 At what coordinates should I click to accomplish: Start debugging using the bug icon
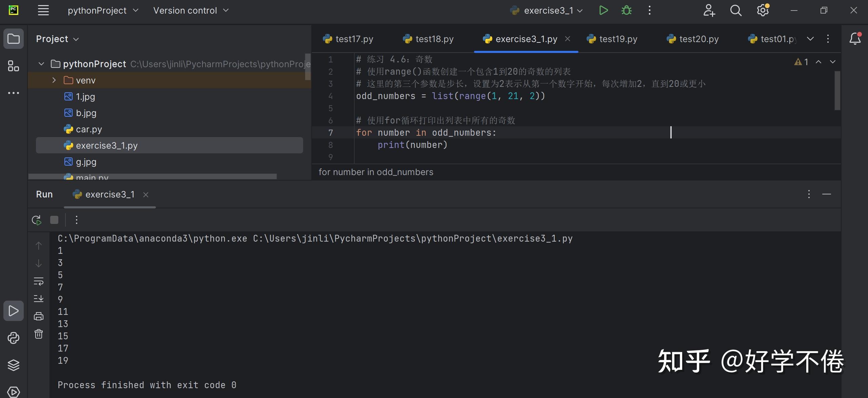coord(626,10)
